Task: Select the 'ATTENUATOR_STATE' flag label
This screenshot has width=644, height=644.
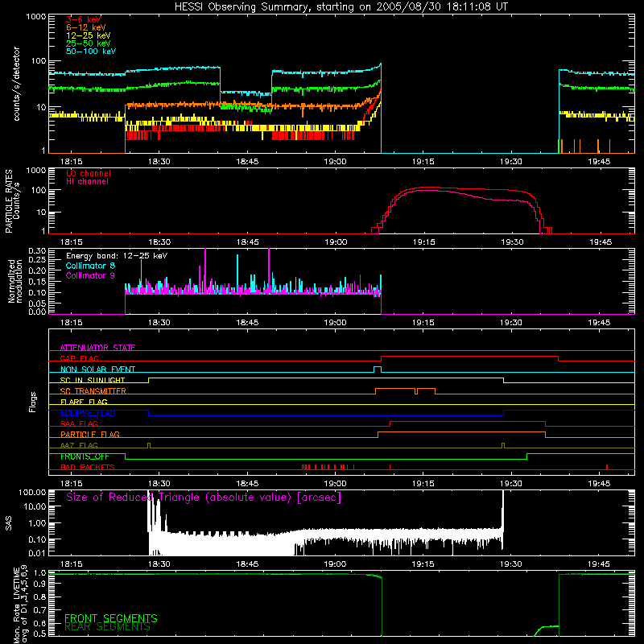Action: pyautogui.click(x=97, y=348)
